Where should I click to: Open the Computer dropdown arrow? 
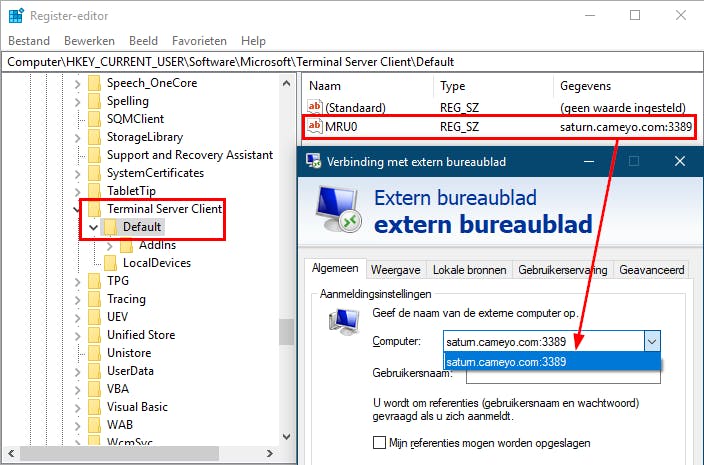652,342
